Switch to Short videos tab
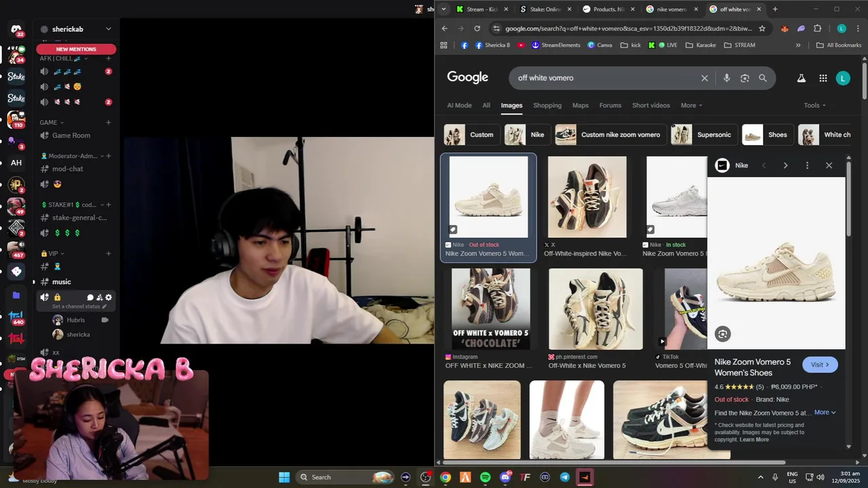The image size is (868, 488). [x=651, y=105]
